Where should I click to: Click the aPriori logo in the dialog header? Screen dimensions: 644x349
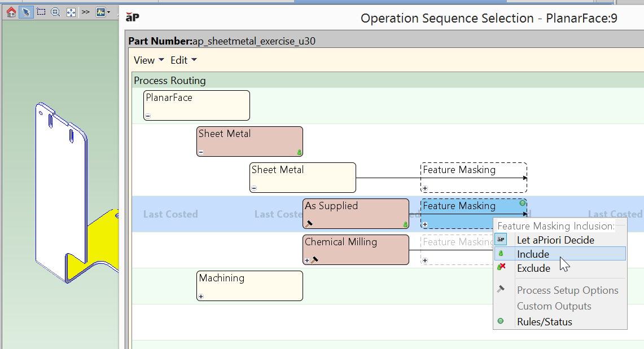pyautogui.click(x=132, y=19)
